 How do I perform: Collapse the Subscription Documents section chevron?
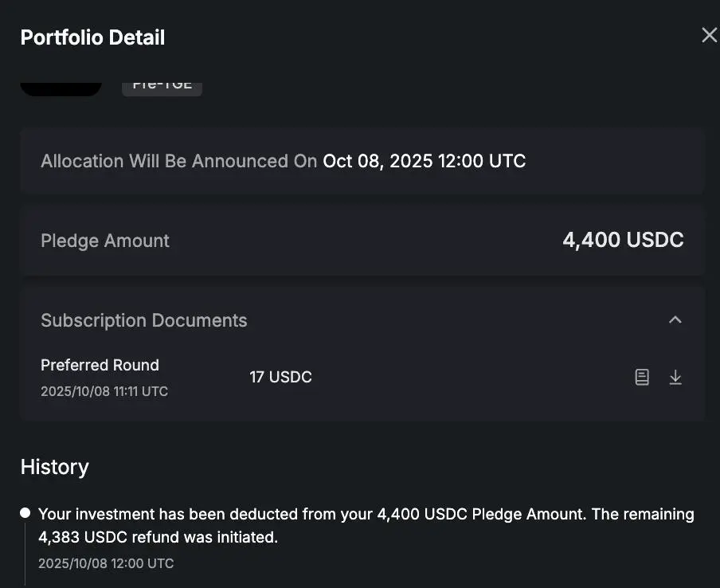coord(675,320)
